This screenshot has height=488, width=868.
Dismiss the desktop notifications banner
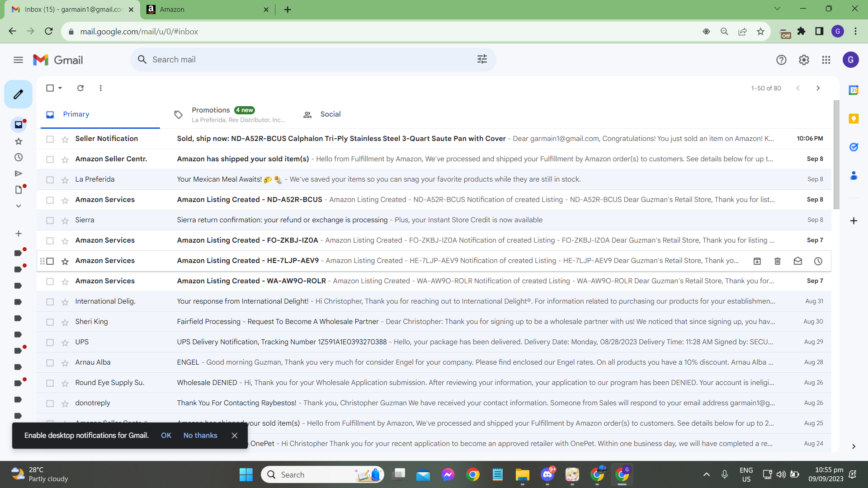pos(234,435)
